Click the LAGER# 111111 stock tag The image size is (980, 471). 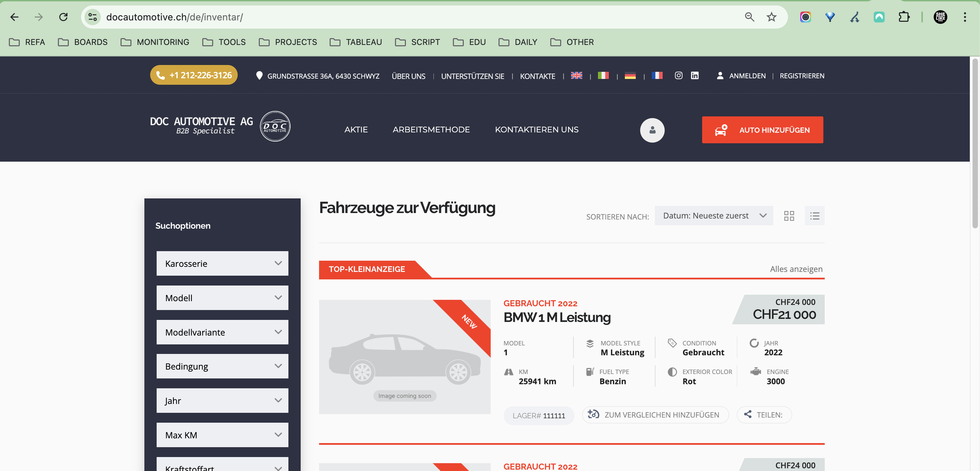538,416
